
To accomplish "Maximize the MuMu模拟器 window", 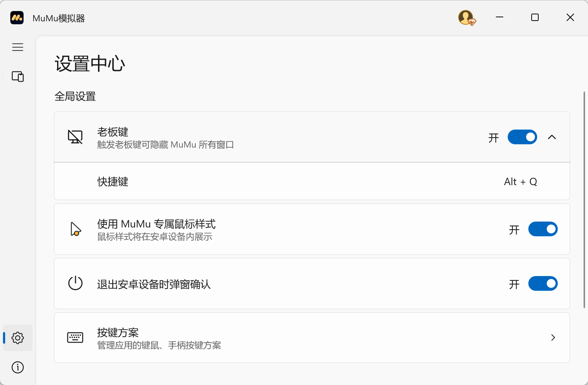I will [535, 18].
